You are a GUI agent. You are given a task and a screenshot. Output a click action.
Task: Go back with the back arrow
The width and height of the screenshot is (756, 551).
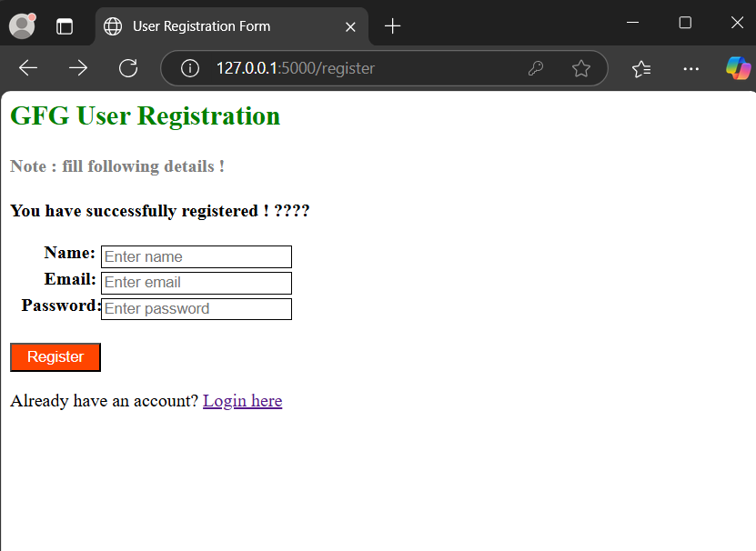[28, 68]
